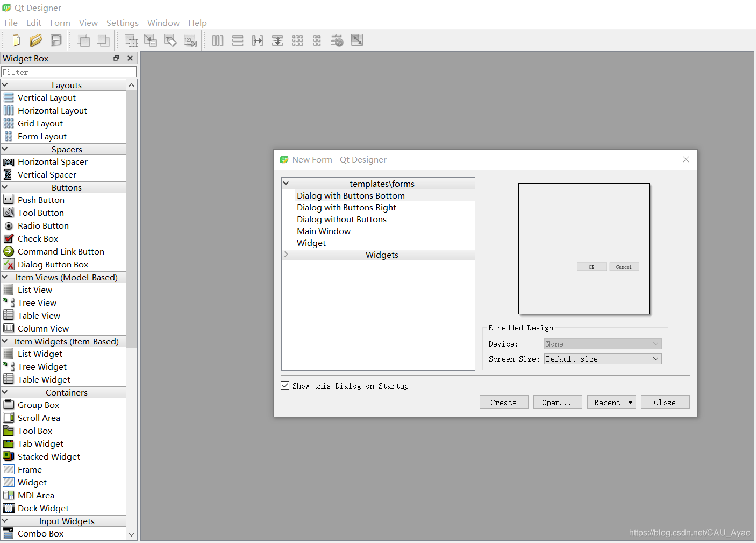Screen dimensions: 756x543
Task: Collapse the Layouts category
Action: coord(5,85)
